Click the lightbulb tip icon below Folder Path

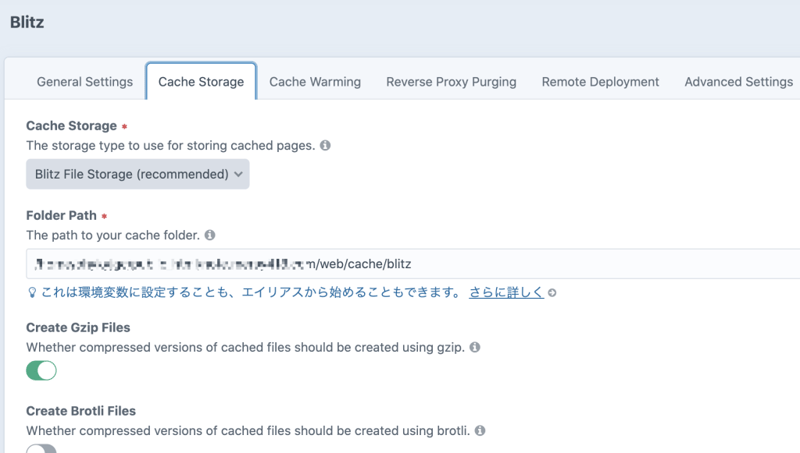(x=32, y=293)
